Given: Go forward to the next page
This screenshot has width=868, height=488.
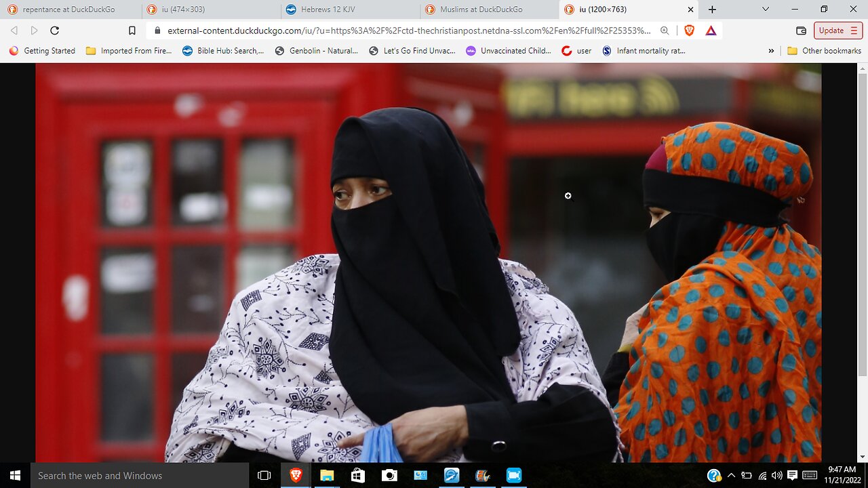Looking at the screenshot, I should (x=34, y=30).
